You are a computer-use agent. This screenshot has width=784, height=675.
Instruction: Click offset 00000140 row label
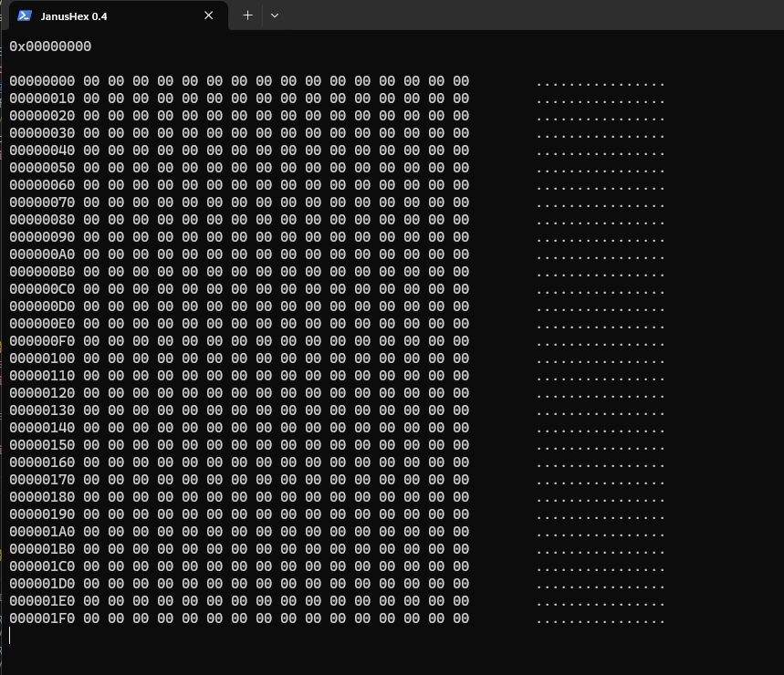42,428
